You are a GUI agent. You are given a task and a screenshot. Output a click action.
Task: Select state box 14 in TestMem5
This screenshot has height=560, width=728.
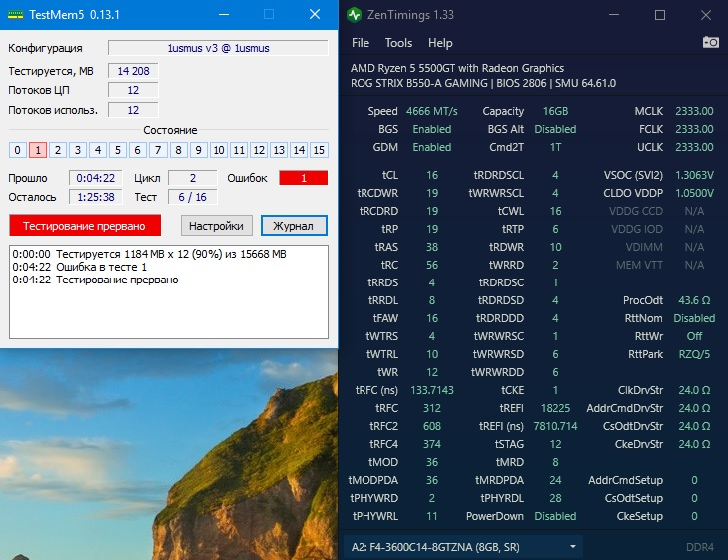(x=299, y=150)
